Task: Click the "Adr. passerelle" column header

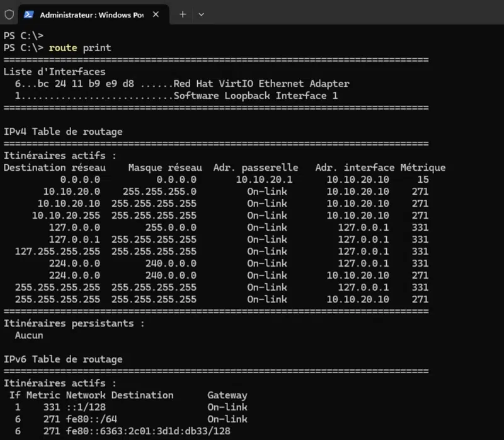Action: pos(255,168)
